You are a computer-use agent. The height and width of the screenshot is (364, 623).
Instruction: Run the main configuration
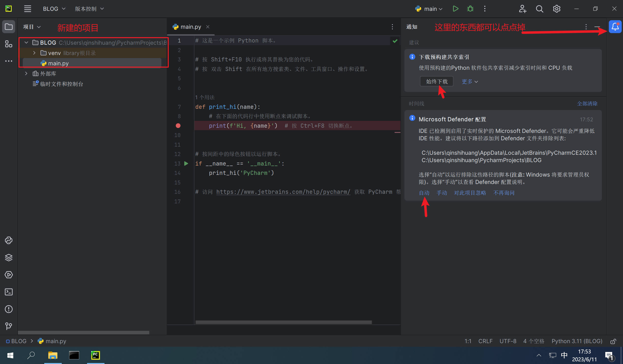455,9
